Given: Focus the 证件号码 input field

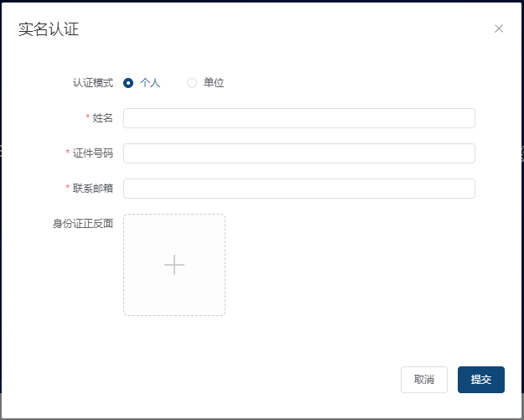Looking at the screenshot, I should pos(298,153).
